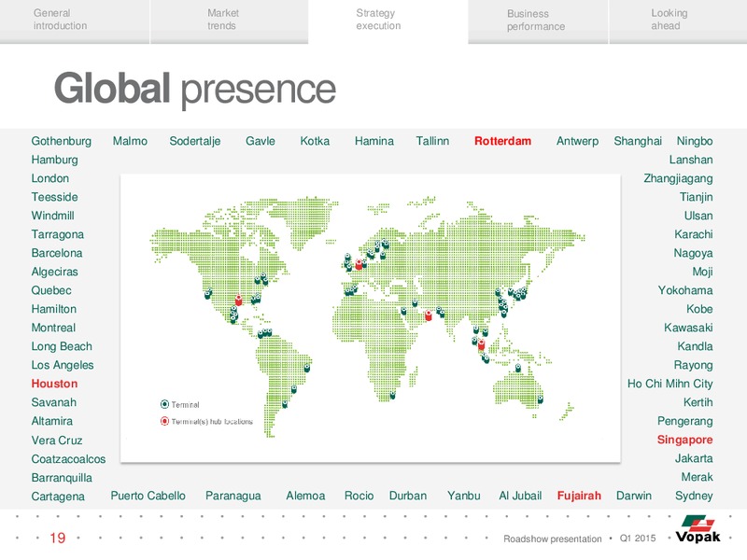Open the General introduction tab
The image size is (747, 560).
[x=75, y=21]
